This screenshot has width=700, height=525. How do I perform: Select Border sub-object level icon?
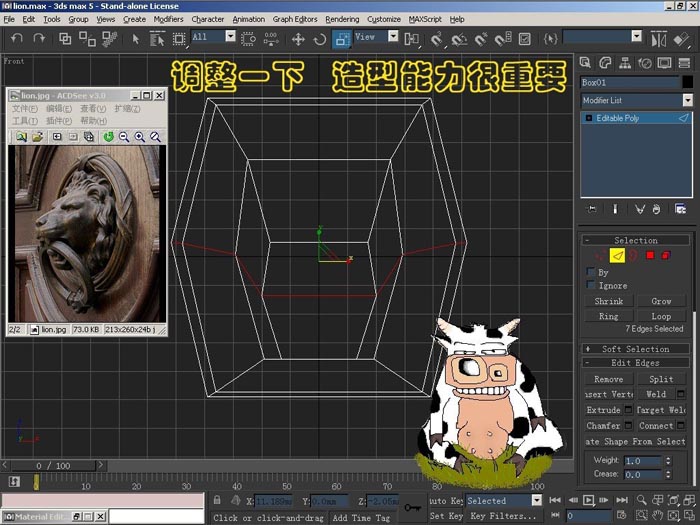[633, 255]
